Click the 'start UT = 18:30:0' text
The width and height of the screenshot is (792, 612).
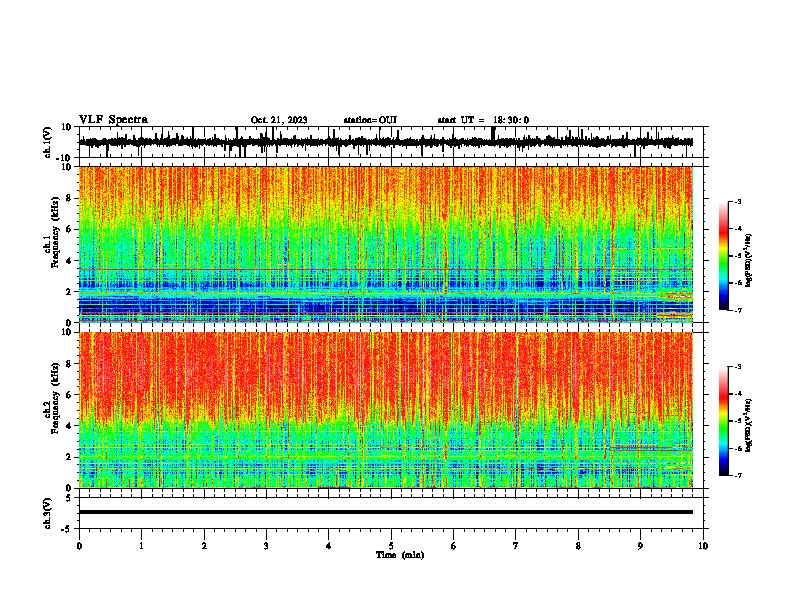(483, 120)
